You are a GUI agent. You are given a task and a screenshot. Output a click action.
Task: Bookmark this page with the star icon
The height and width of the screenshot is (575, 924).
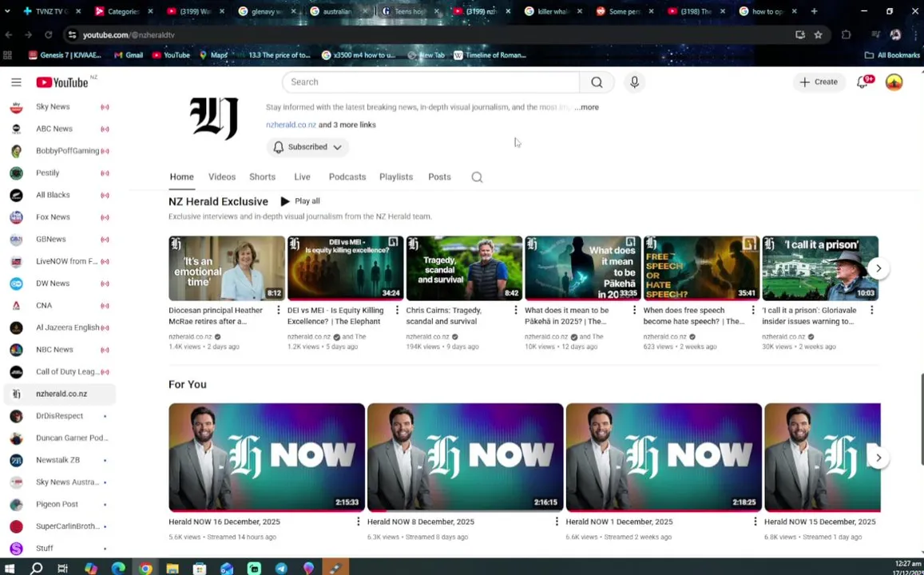pyautogui.click(x=818, y=35)
